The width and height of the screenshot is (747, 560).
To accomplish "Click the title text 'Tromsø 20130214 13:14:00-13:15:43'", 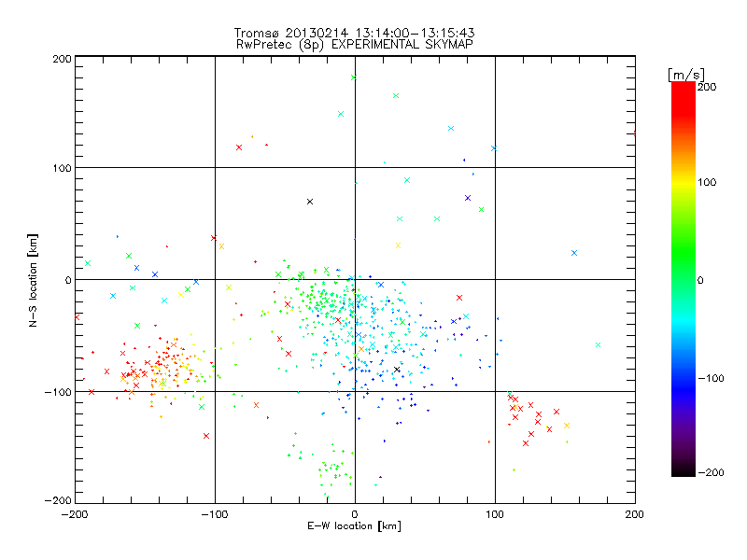I will click(x=354, y=33).
